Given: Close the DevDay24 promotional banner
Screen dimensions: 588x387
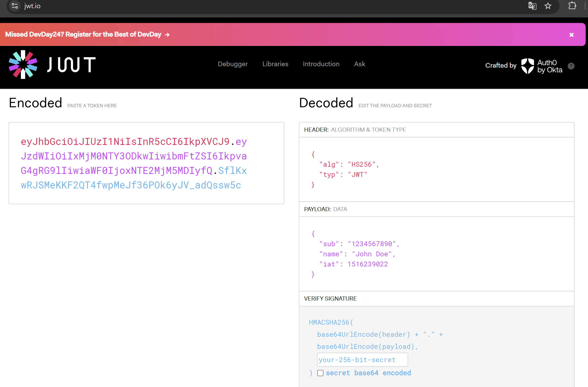Looking at the screenshot, I should point(571,35).
